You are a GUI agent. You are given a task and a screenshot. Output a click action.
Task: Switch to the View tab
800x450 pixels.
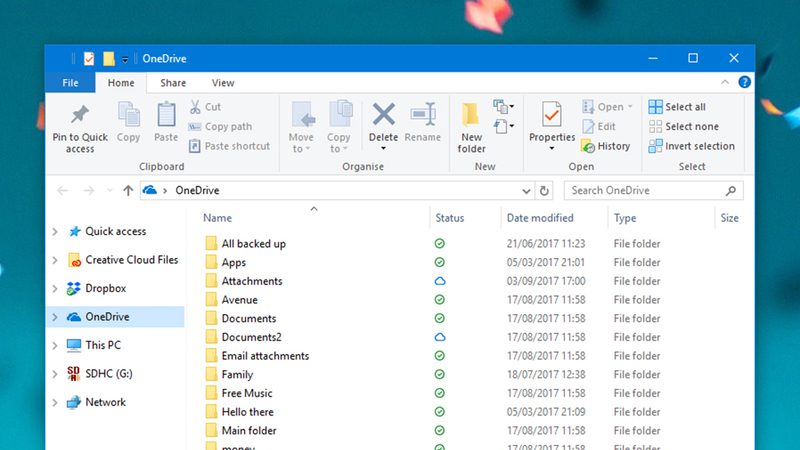(223, 83)
